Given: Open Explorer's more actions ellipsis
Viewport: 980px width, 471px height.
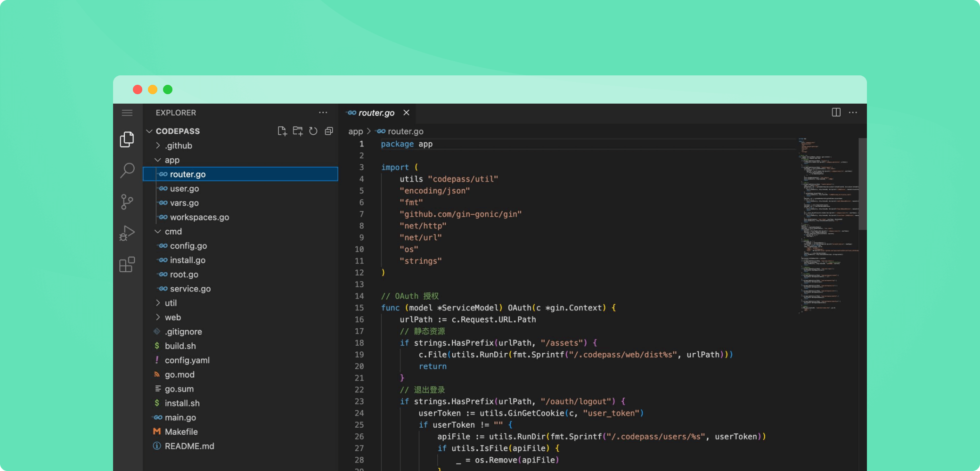Looking at the screenshot, I should [323, 113].
